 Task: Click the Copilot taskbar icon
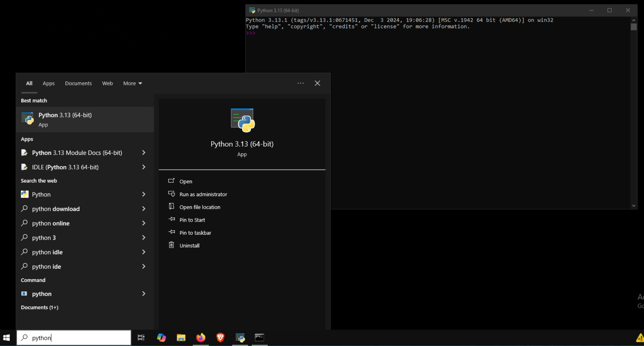161,337
